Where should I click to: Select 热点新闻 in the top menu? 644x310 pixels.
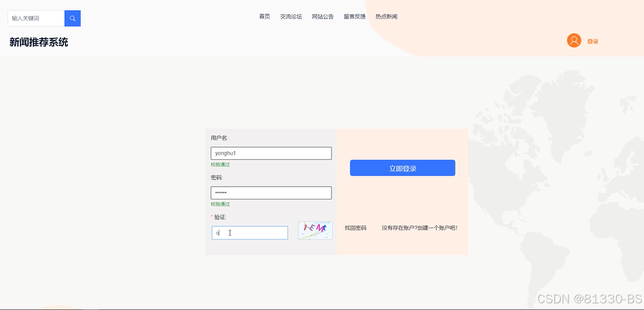point(386,17)
